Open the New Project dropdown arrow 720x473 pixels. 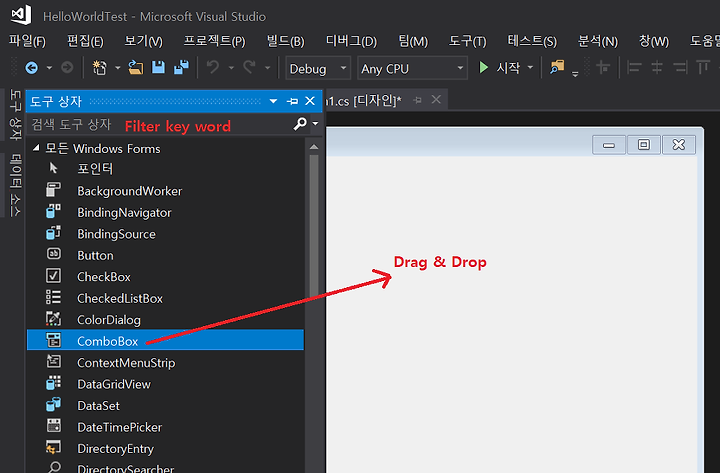[118, 68]
